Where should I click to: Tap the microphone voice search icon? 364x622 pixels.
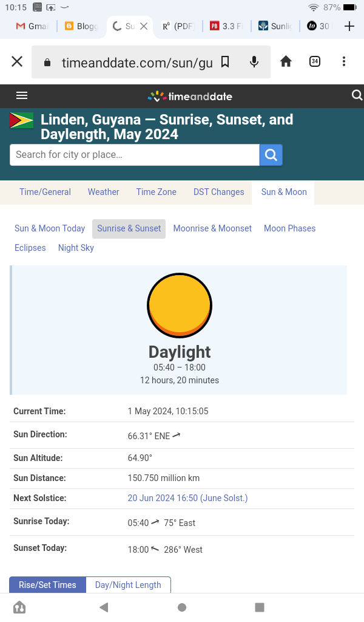tap(254, 62)
